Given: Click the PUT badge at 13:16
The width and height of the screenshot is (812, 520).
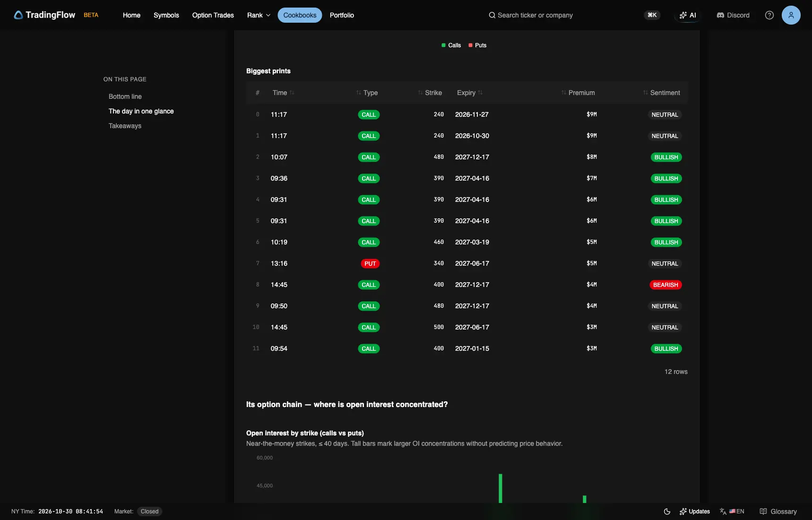Looking at the screenshot, I should (x=370, y=264).
